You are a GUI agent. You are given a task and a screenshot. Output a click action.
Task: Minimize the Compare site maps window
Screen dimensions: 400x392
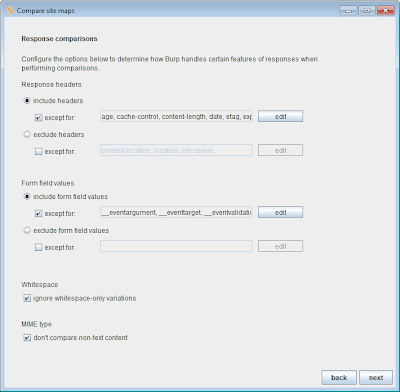coord(348,10)
